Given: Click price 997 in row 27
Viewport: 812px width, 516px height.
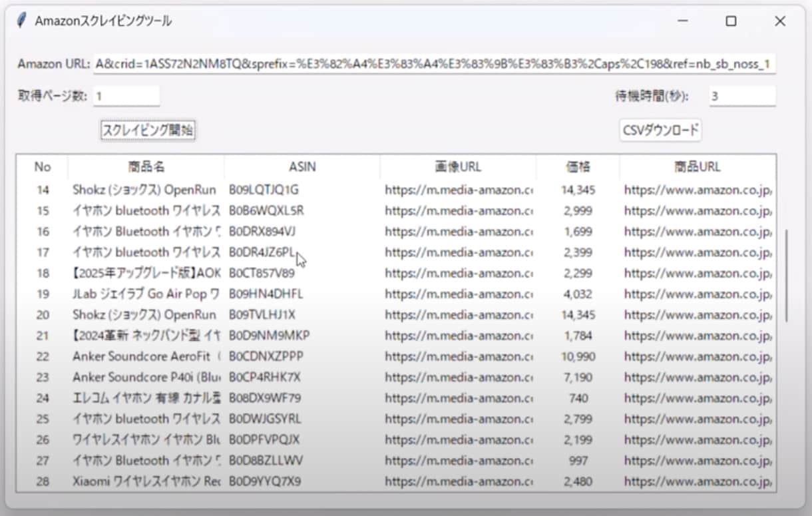Looking at the screenshot, I should click(578, 460).
